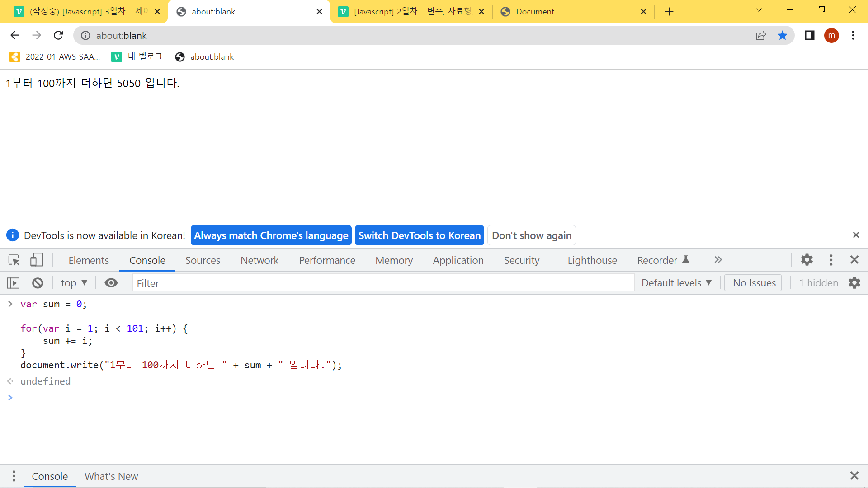Open the Default levels dropdown
This screenshot has height=488, width=868.
[676, 283]
